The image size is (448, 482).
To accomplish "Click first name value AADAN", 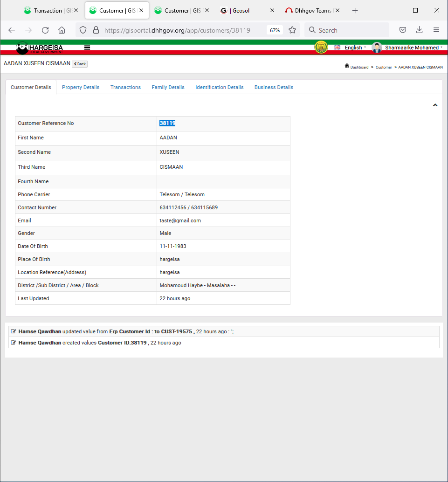I will (168, 138).
